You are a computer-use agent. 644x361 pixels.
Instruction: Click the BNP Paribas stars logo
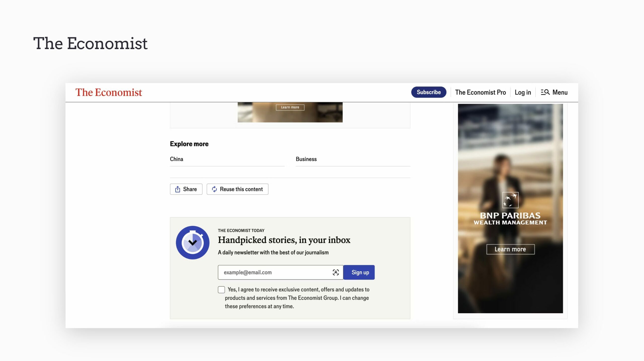point(510,200)
